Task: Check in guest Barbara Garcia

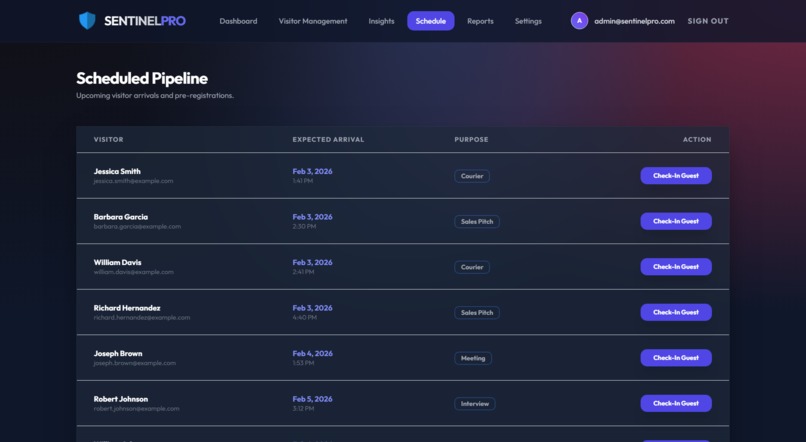Action: tap(676, 221)
